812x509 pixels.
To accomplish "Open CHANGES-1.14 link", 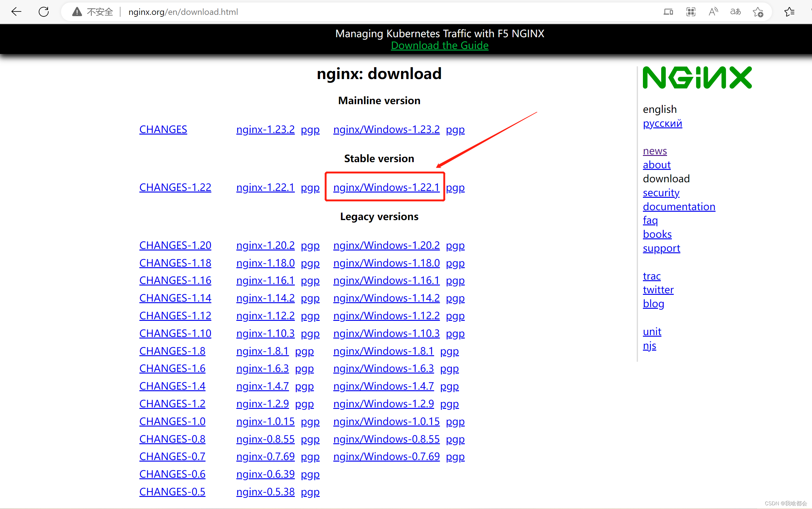I will pyautogui.click(x=175, y=298).
